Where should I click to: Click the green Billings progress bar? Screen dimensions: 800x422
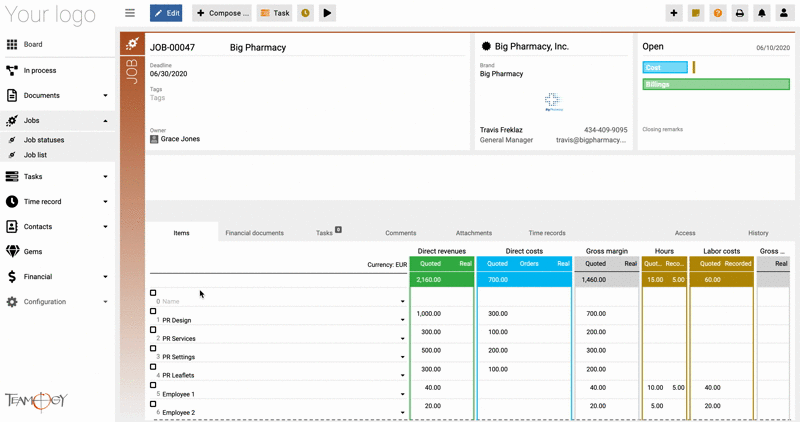coord(716,84)
